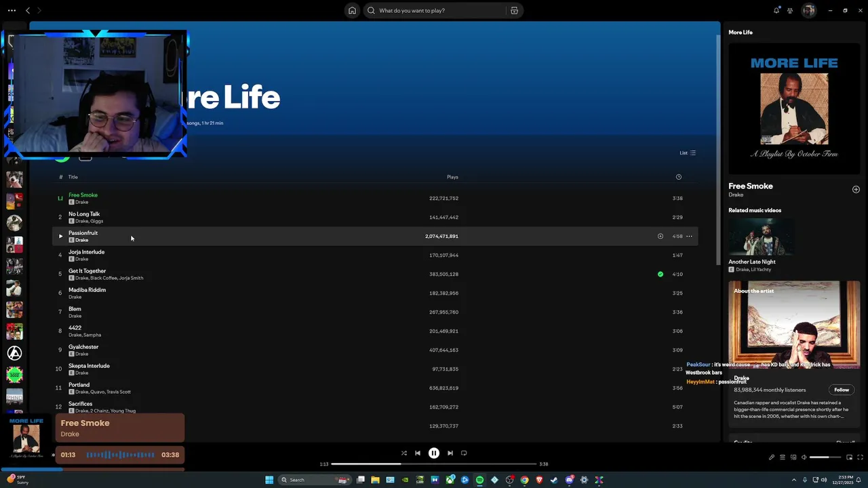Open the List view options dropdown
This screenshot has width=868, height=488.
[x=688, y=152]
